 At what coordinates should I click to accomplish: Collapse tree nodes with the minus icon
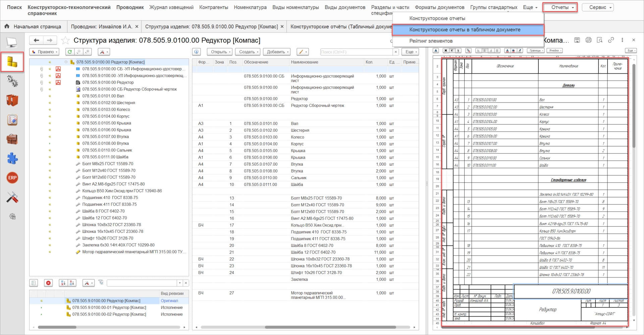click(78, 52)
